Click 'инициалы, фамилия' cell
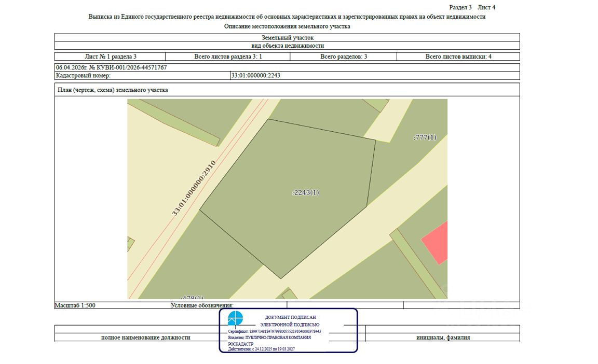 [443, 338]
